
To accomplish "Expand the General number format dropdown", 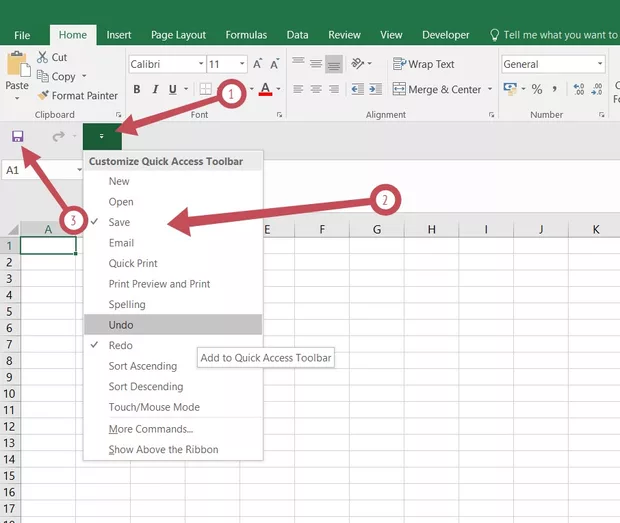I will point(600,64).
